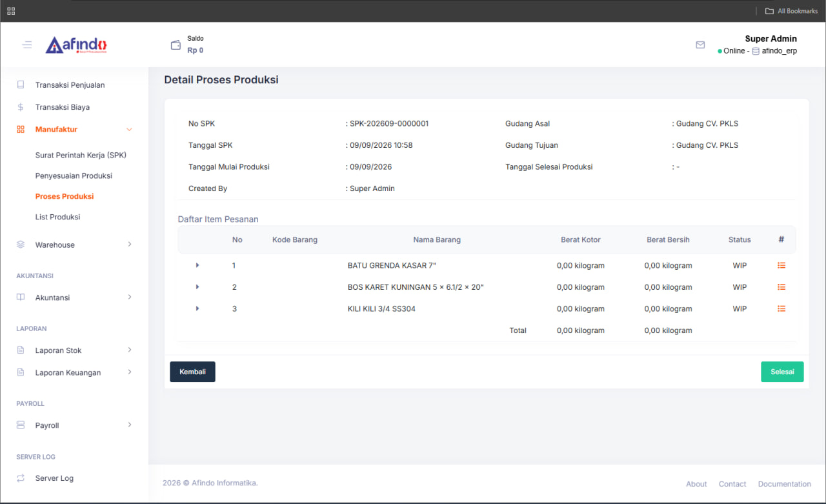Expand row 1 BATU GRENDA KASAR details
This screenshot has height=504, width=826.
197,265
